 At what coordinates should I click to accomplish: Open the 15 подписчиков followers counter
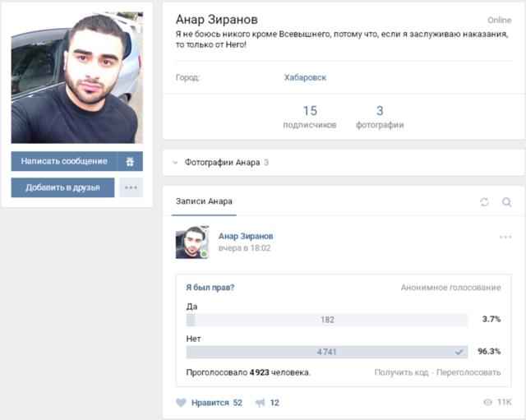(309, 117)
